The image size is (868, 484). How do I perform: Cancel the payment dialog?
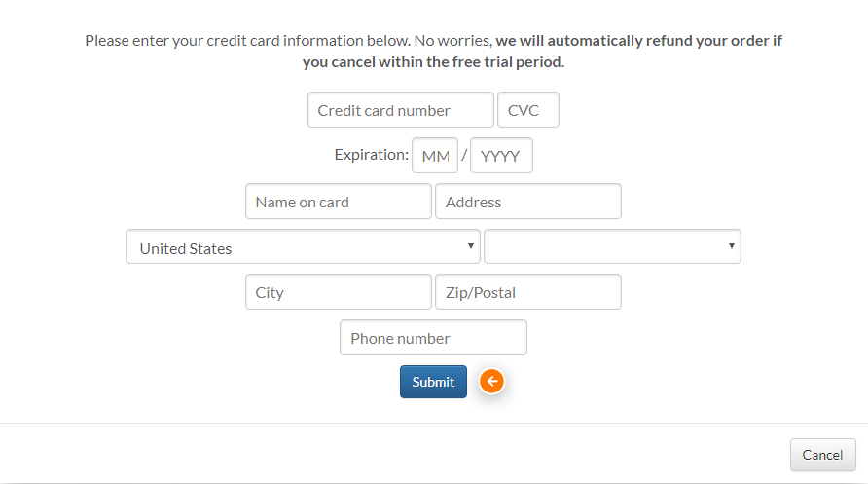coord(822,455)
